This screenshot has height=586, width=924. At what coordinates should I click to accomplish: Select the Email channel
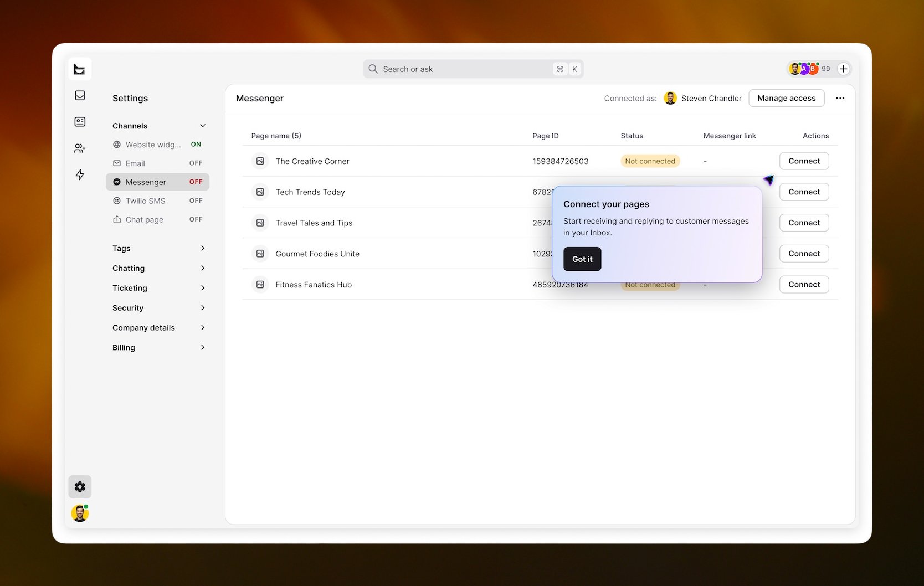click(158, 163)
